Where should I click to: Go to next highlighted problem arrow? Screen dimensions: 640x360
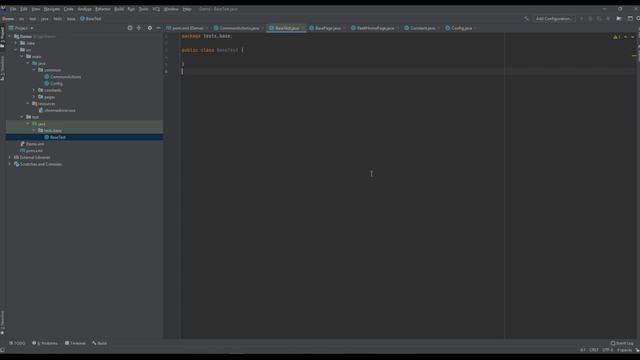(633, 37)
